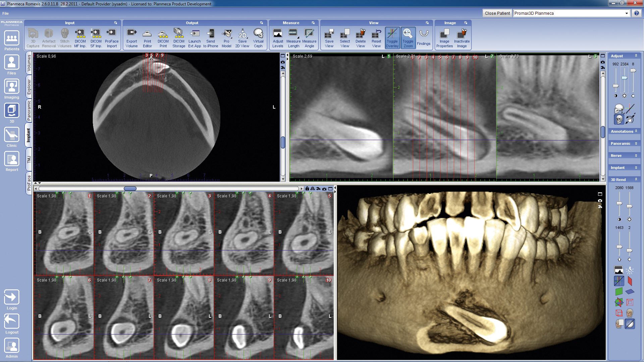Click the Save 2D View icon
Image resolution: width=644 pixels, height=362 pixels.
[242, 38]
